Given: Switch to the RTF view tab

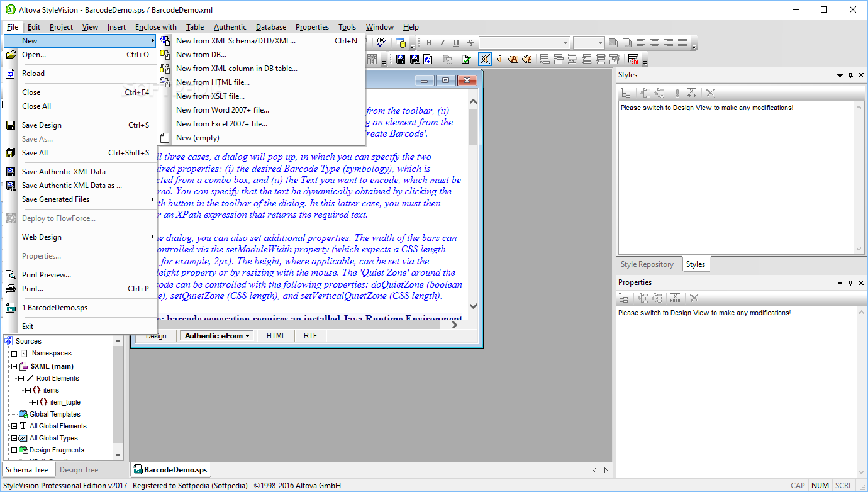Looking at the screenshot, I should pyautogui.click(x=311, y=336).
